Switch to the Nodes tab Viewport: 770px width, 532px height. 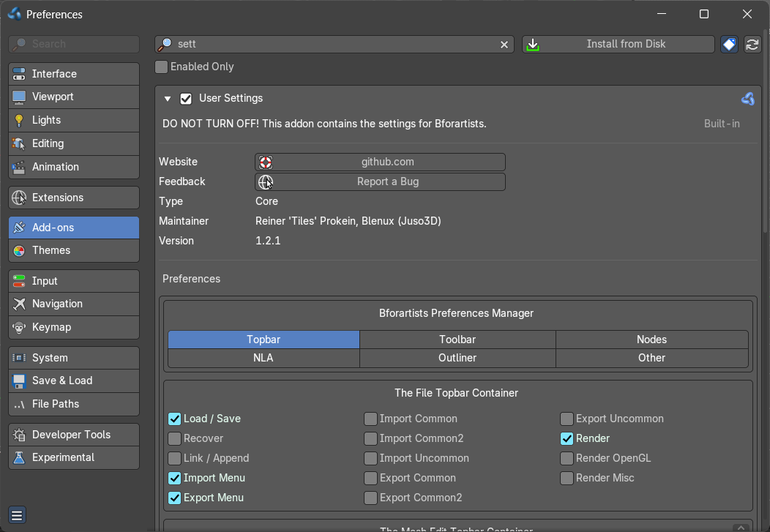[x=651, y=340]
